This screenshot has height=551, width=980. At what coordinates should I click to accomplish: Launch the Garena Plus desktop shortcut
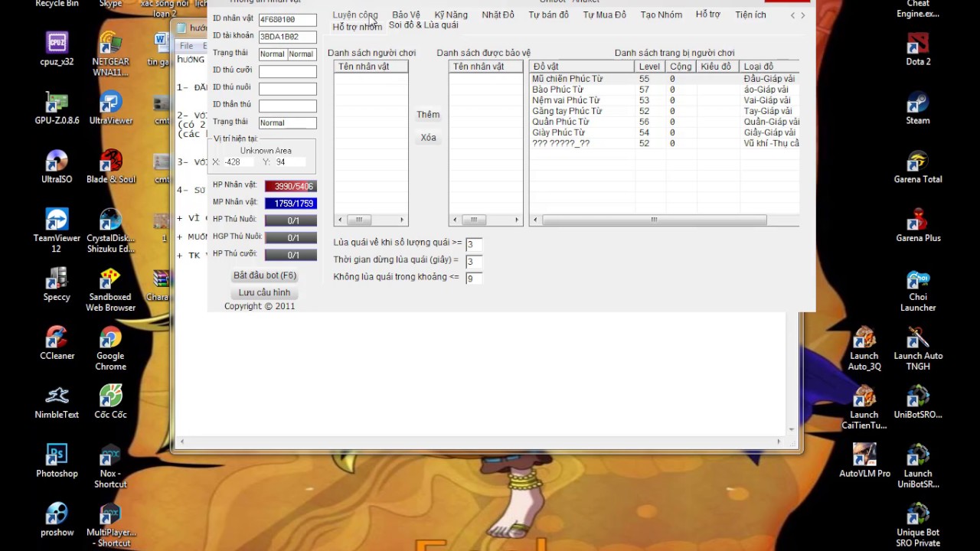tap(918, 225)
